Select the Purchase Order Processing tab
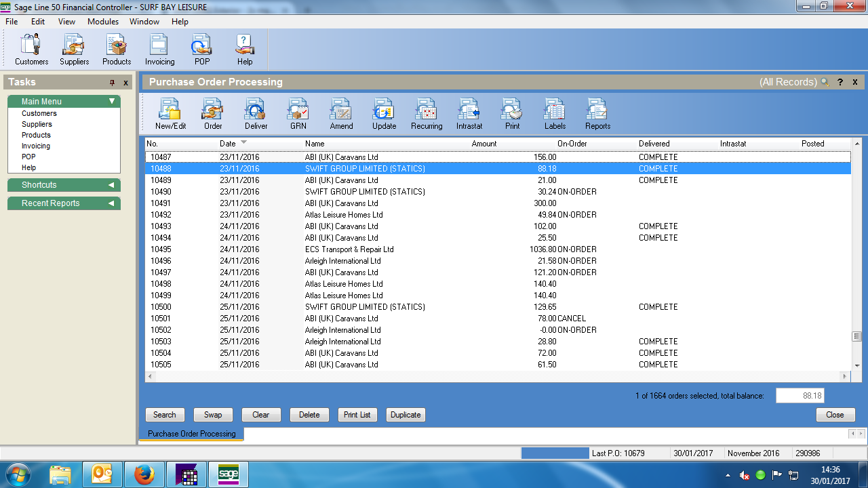 (x=192, y=434)
